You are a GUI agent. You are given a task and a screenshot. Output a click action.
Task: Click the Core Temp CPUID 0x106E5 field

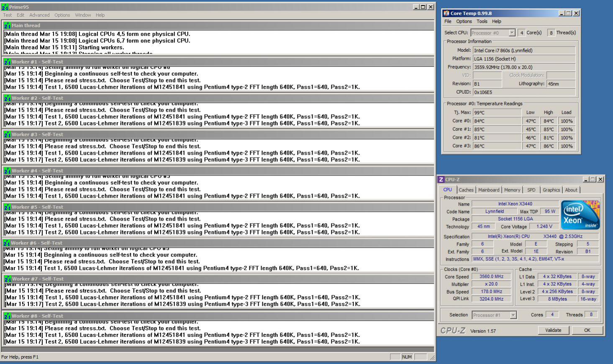tap(524, 92)
